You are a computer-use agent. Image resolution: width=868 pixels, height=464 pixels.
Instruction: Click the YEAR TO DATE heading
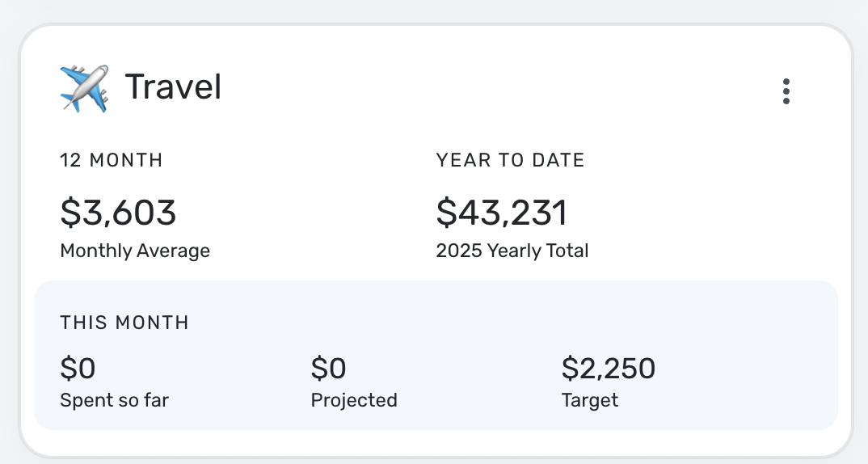pyautogui.click(x=510, y=161)
